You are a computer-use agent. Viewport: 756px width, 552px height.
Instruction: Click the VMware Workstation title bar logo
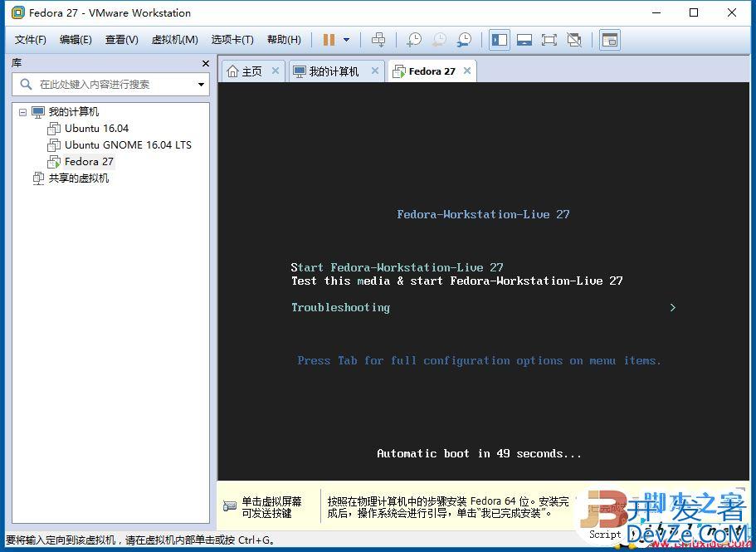pos(17,13)
